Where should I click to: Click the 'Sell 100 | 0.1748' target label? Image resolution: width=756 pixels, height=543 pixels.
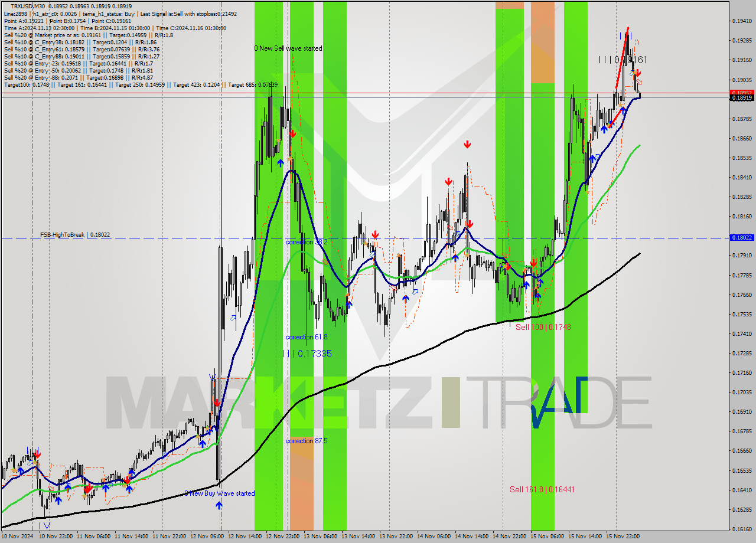[543, 327]
